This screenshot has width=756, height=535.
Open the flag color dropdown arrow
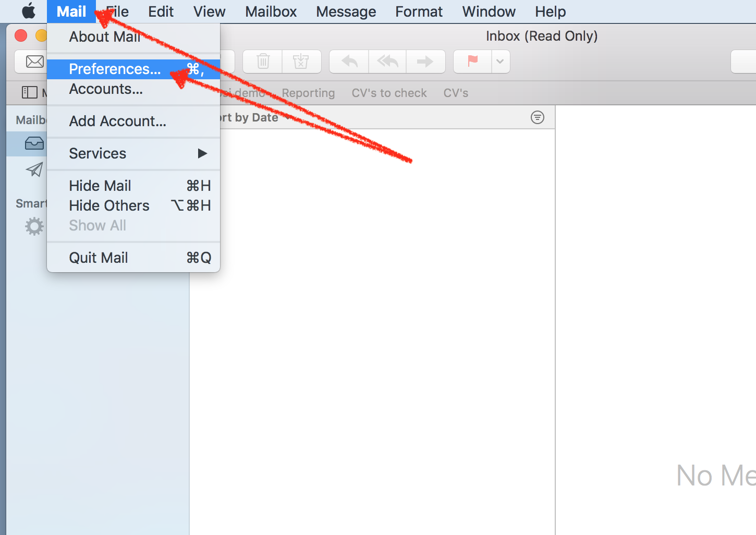coord(500,62)
